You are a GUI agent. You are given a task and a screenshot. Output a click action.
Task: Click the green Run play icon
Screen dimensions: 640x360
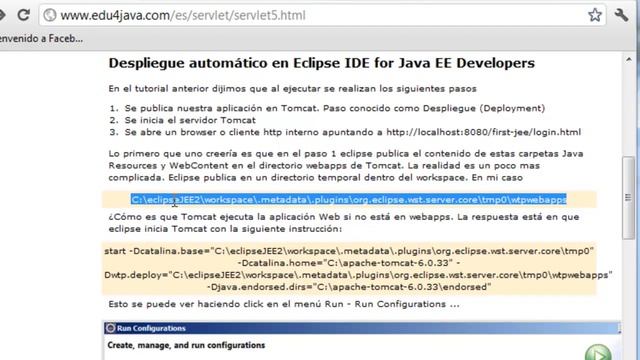(598, 353)
